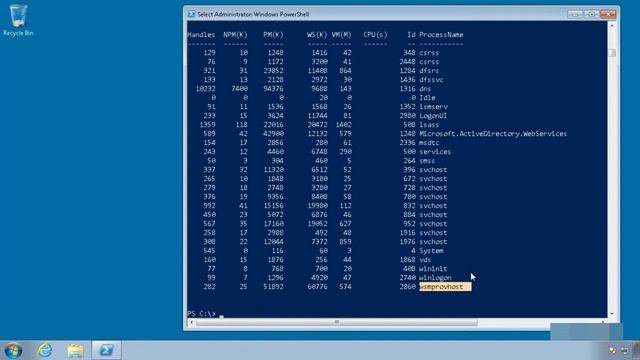The image size is (640, 360).
Task: Click the CPU(s) column header
Action: click(375, 35)
